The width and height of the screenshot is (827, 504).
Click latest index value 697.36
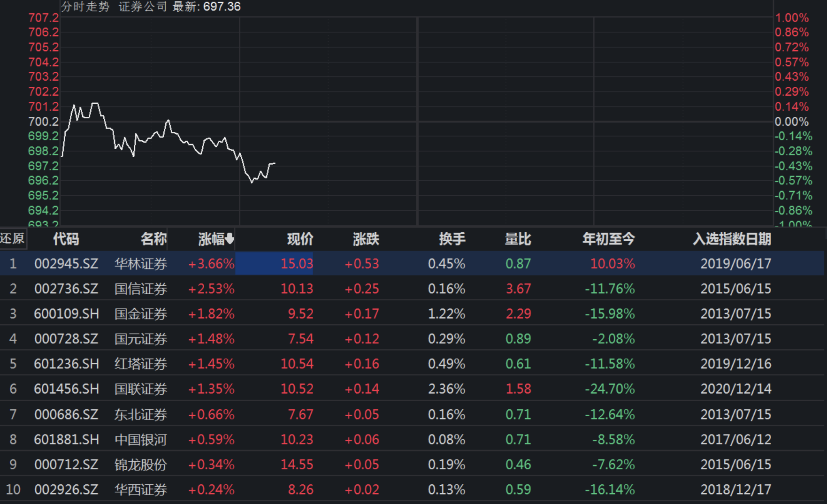(222, 7)
